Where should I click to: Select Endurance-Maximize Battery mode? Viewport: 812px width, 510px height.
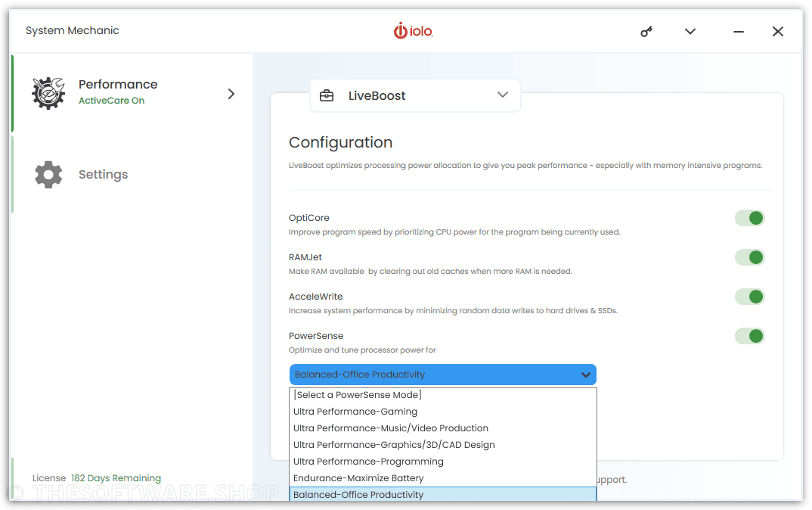click(x=443, y=478)
